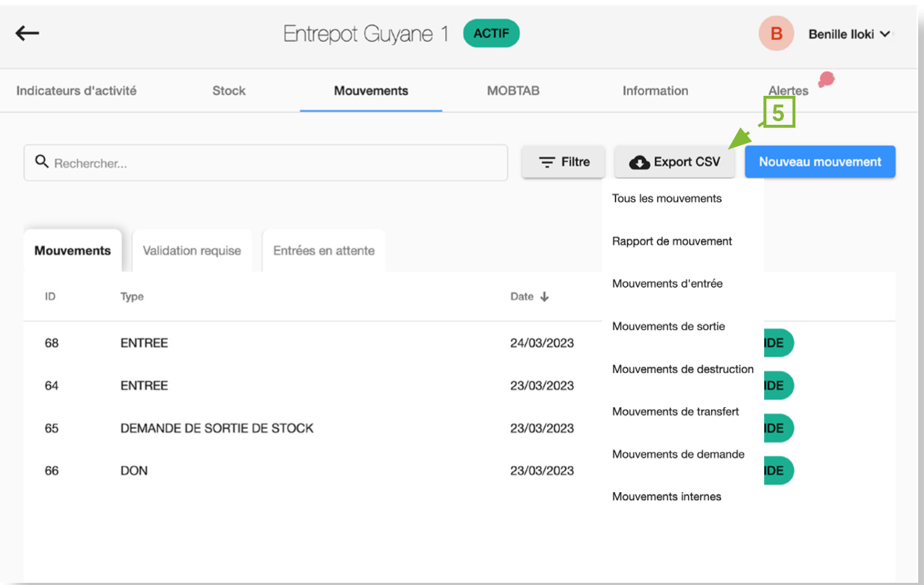Click the user avatar with letter B
This screenshot has width=924, height=585.
click(x=776, y=34)
